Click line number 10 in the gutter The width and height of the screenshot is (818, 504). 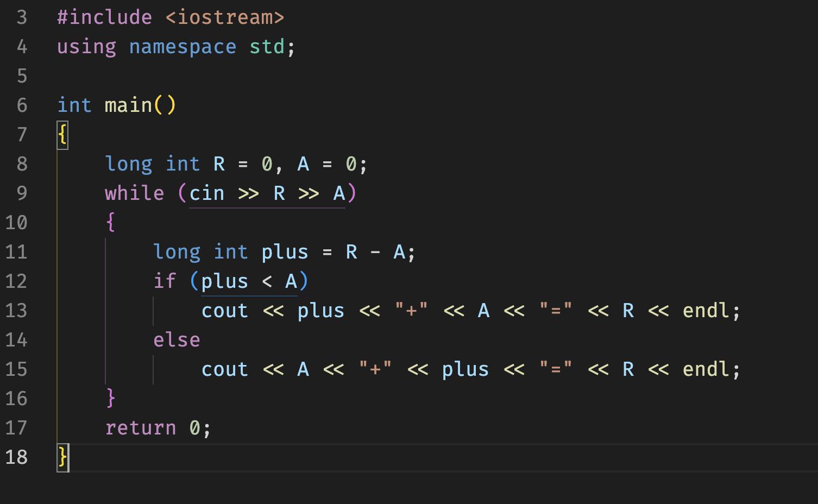(16, 223)
